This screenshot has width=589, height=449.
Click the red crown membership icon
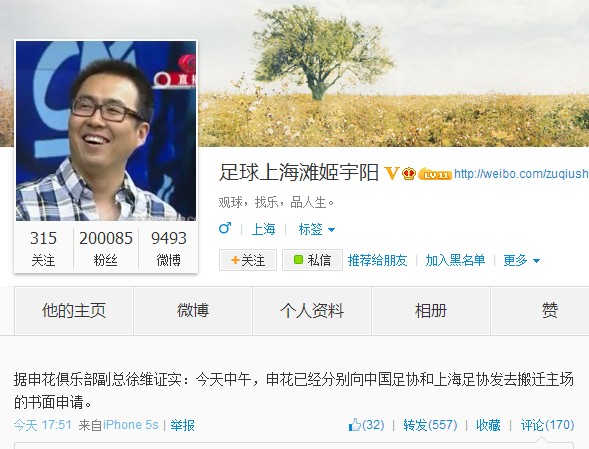click(409, 174)
